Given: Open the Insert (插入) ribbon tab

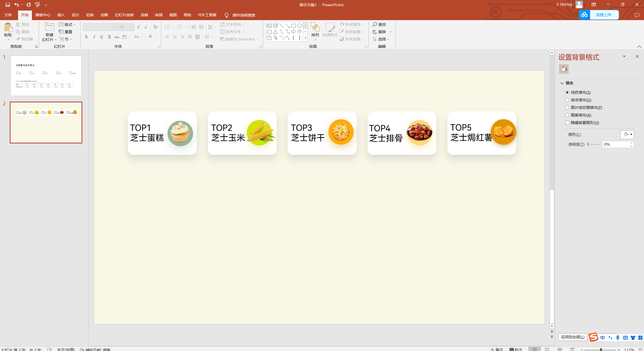Looking at the screenshot, I should [61, 15].
